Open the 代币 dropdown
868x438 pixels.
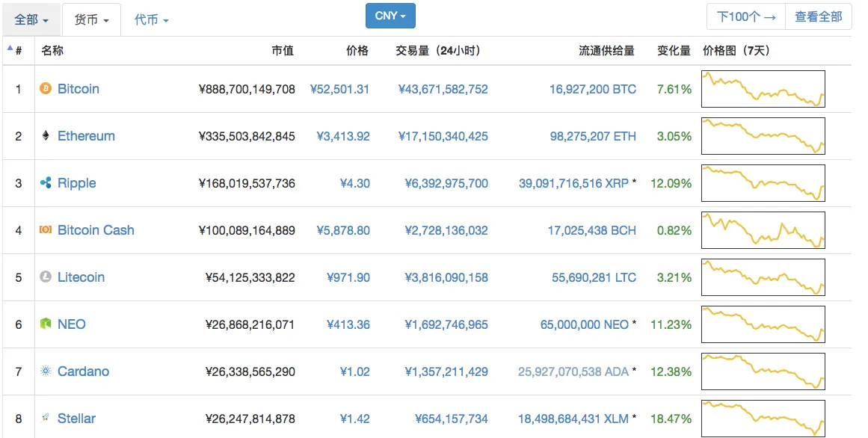pos(152,20)
